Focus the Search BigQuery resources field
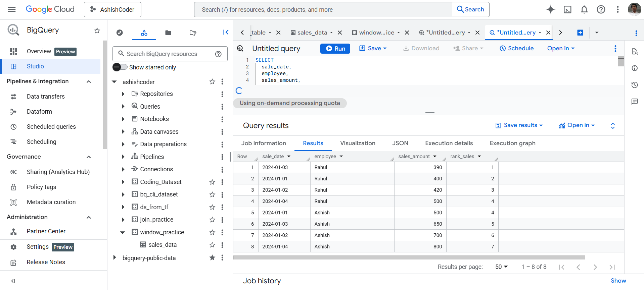 pos(170,54)
